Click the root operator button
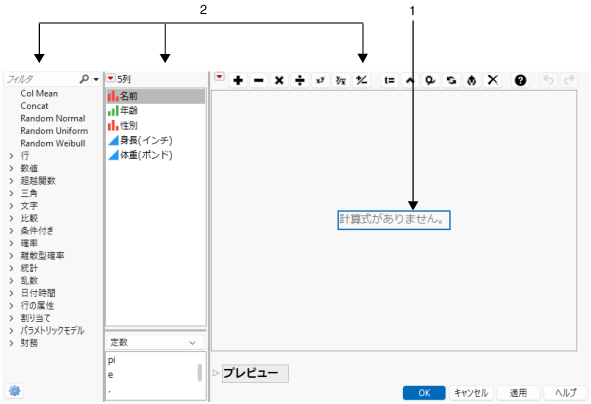Screen dimensions: 591x404 pyautogui.click(x=341, y=80)
